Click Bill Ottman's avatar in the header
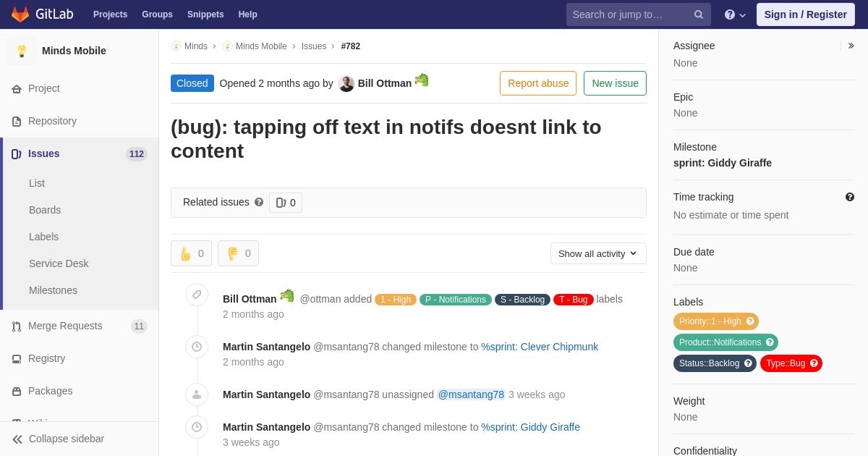This screenshot has width=868, height=456. point(346,84)
